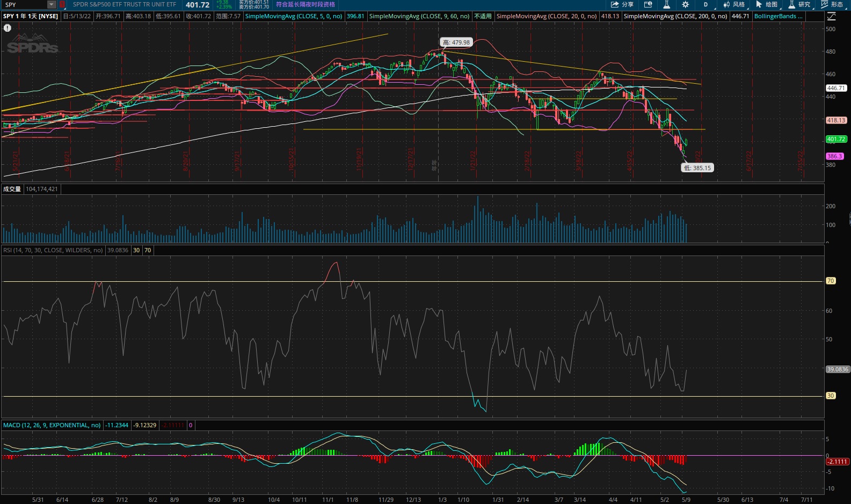Click the green 401.72 price tag
The height and width of the screenshot is (504, 851).
pos(836,139)
